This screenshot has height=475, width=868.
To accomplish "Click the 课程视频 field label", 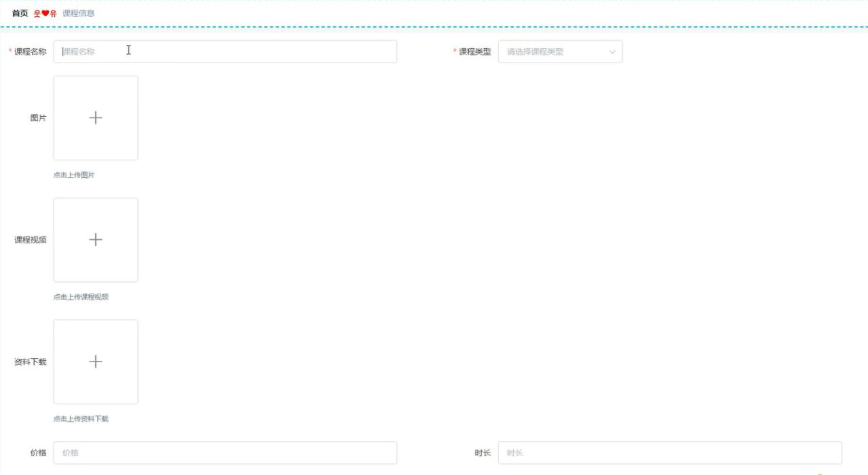I will [x=31, y=240].
